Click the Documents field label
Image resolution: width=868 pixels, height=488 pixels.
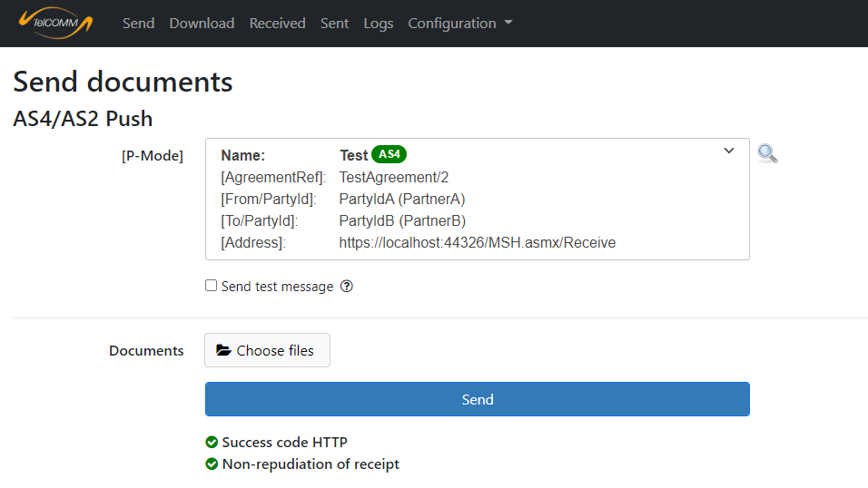click(146, 351)
